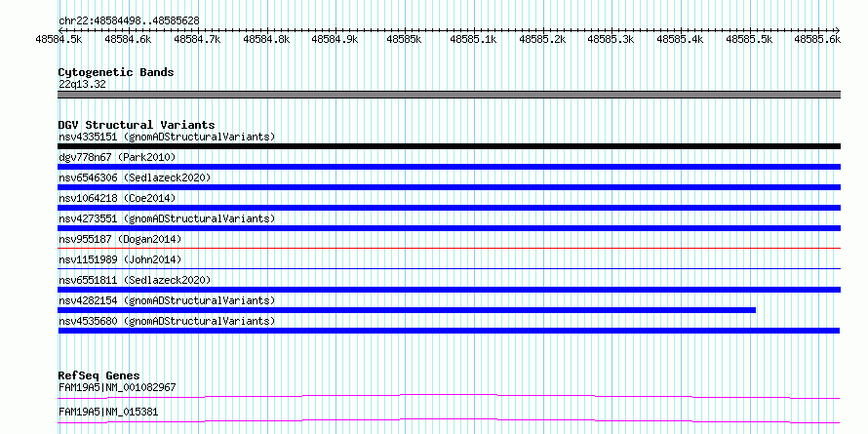Click the 48585.3k ruler tick label
Screen dimensions: 868x434
612,39
